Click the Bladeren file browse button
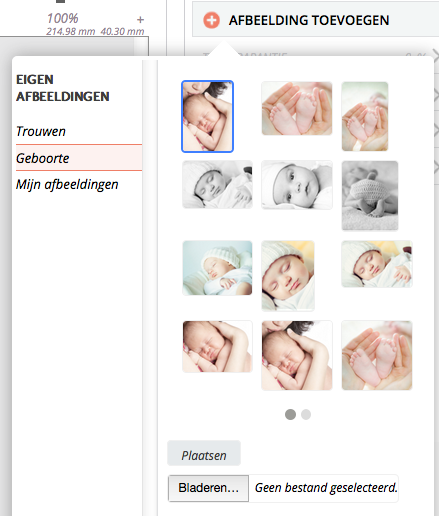439x516 pixels. (208, 488)
